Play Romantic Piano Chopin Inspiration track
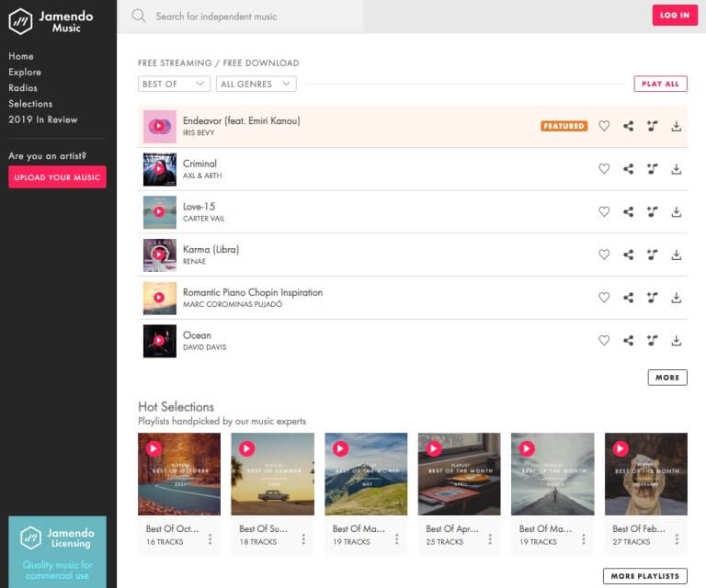706x588 pixels. coord(159,298)
